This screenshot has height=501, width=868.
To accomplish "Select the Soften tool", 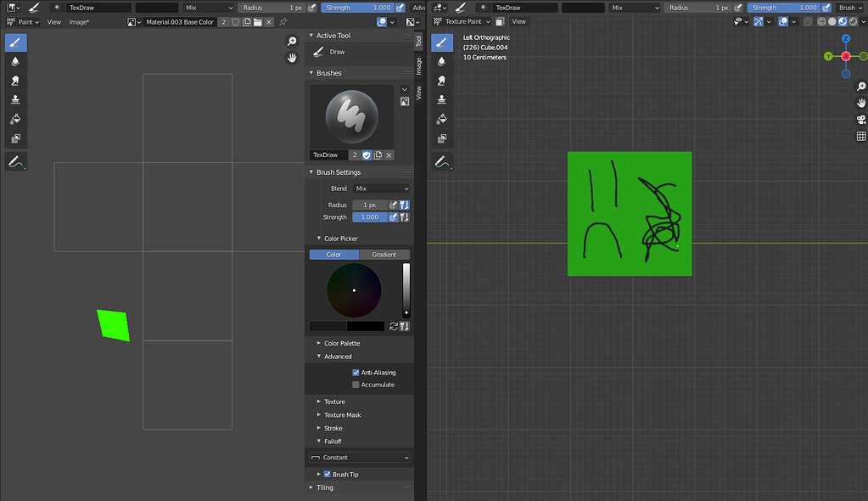I will tap(15, 61).
